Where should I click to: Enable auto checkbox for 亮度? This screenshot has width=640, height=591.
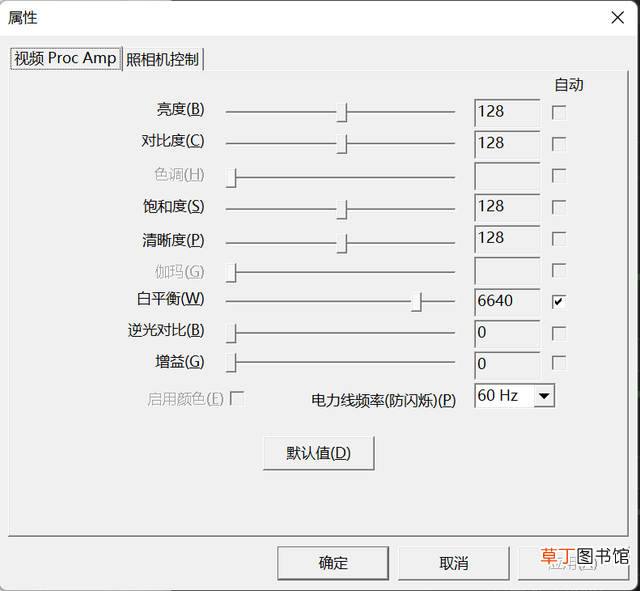(559, 113)
